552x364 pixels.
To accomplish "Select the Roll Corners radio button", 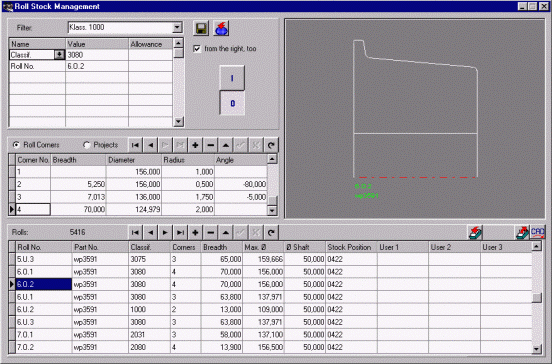I will point(16,145).
